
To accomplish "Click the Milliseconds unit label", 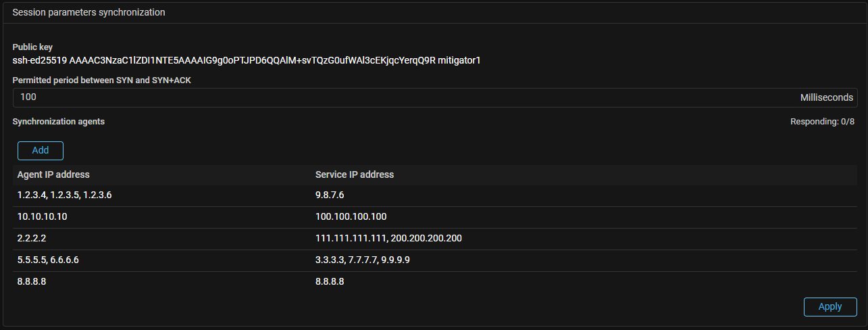I will click(x=826, y=97).
